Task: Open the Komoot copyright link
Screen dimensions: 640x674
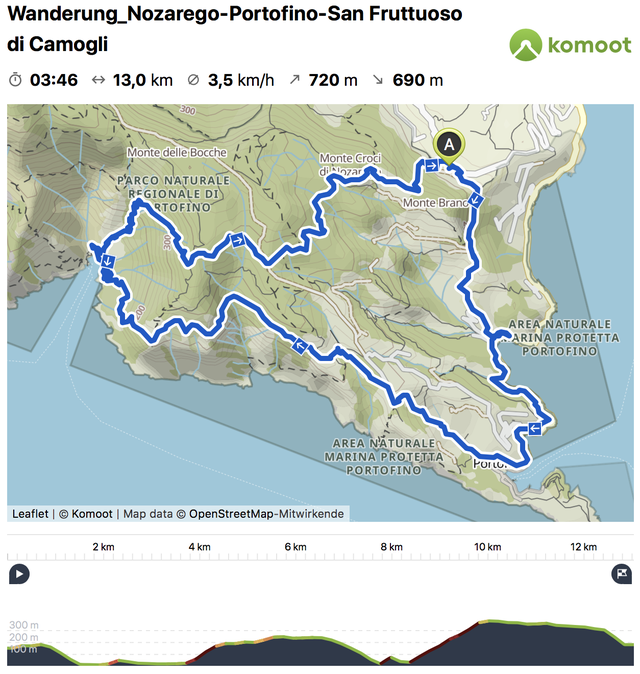Action: 86,514
